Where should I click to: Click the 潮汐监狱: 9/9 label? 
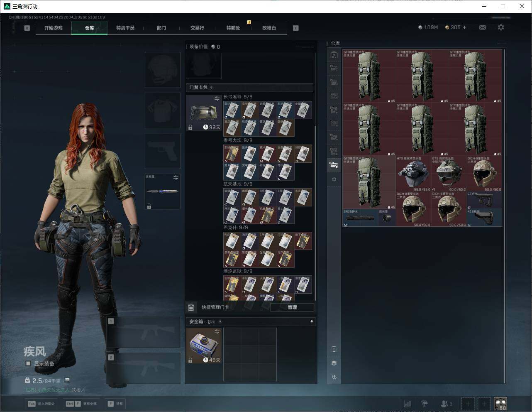click(238, 271)
